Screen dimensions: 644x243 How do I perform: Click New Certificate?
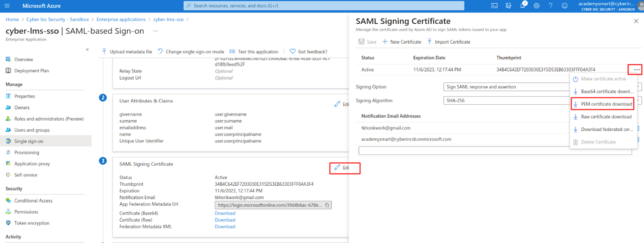coord(401,42)
